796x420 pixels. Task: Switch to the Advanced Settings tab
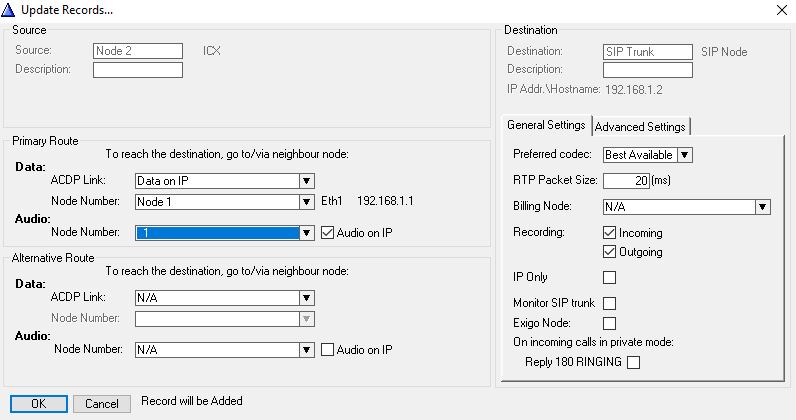(x=641, y=127)
